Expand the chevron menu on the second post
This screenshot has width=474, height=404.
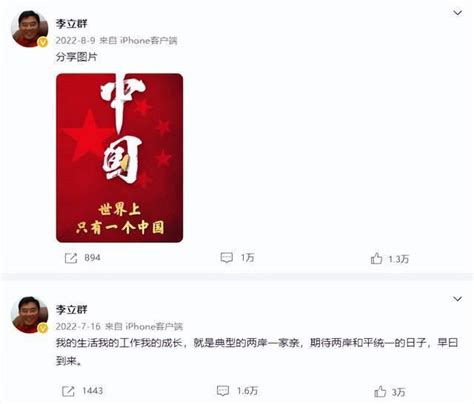click(x=457, y=299)
